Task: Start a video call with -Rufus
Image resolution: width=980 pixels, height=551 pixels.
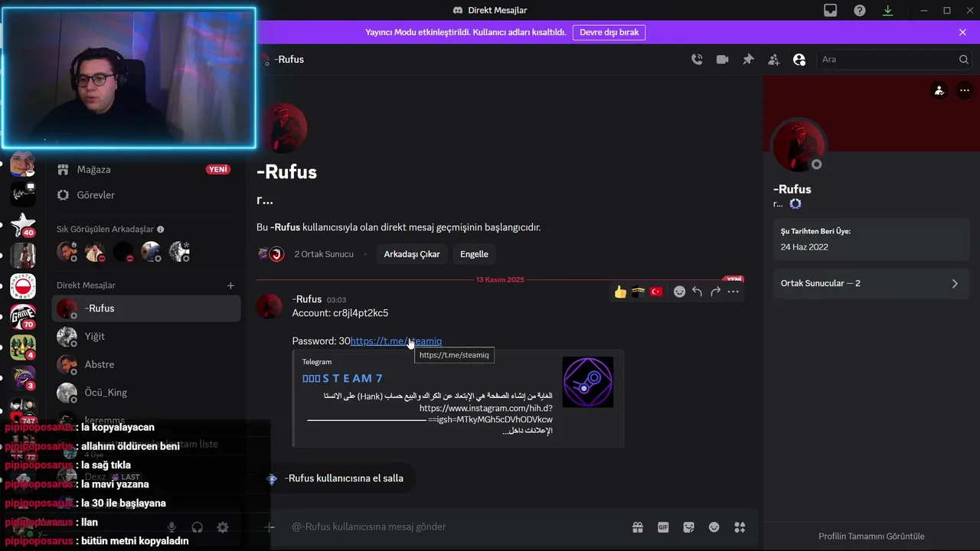Action: point(722,59)
